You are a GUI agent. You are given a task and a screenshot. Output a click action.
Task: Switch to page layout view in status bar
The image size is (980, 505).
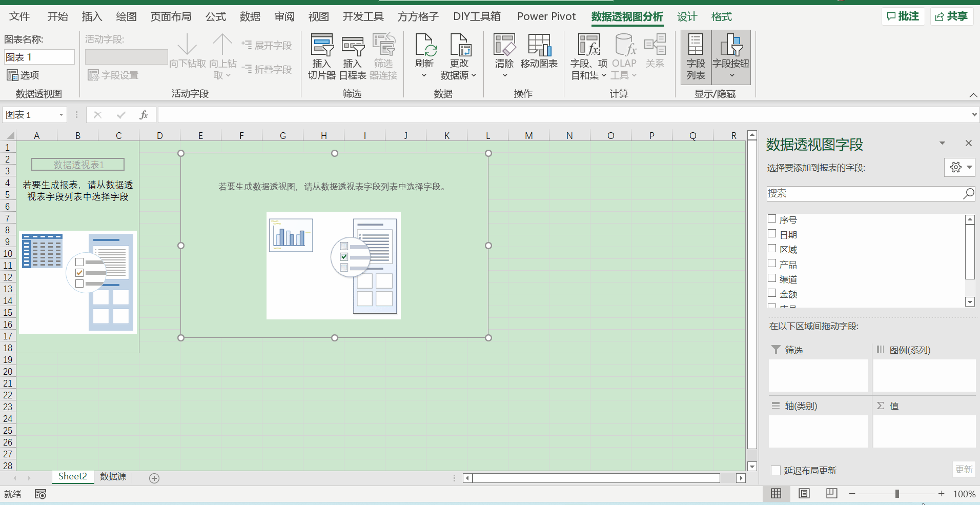804,493
